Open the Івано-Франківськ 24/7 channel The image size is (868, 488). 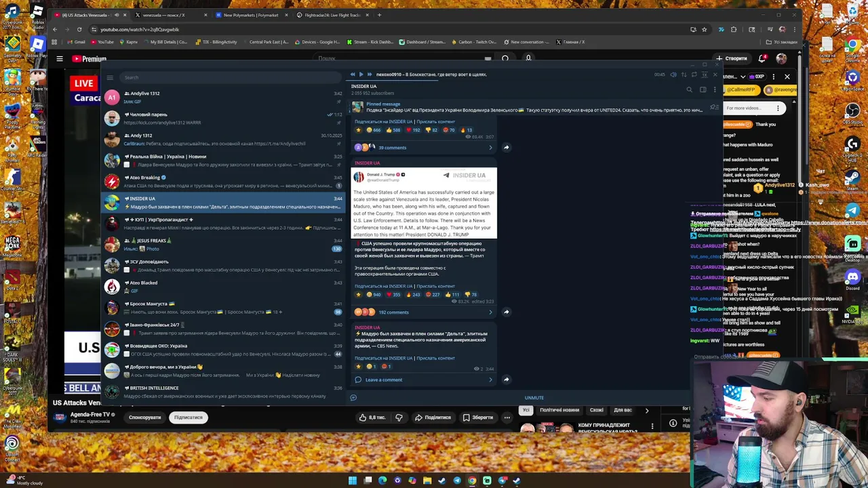click(224, 329)
